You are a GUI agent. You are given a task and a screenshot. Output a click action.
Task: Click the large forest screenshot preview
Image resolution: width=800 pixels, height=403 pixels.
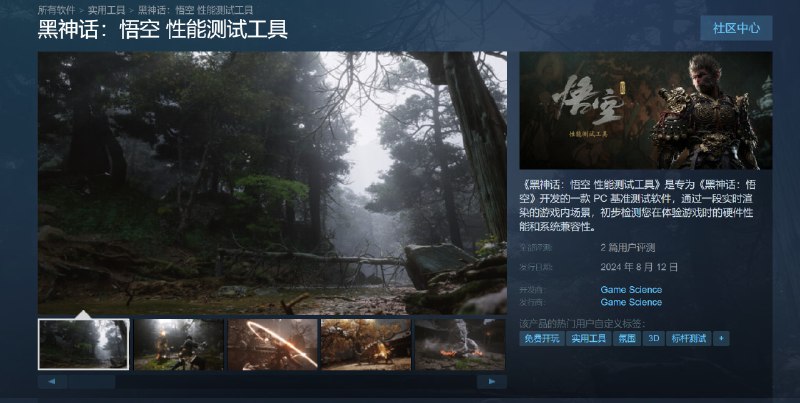click(272, 183)
